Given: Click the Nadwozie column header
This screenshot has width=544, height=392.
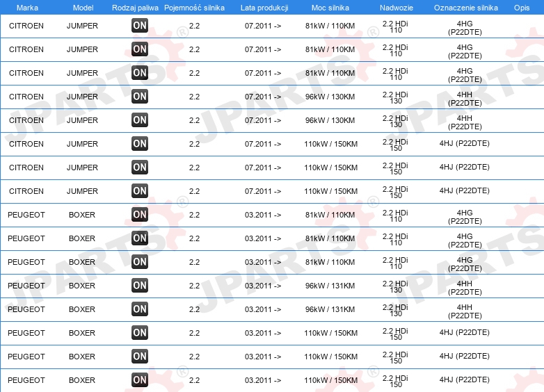Looking at the screenshot, I should pyautogui.click(x=397, y=8).
